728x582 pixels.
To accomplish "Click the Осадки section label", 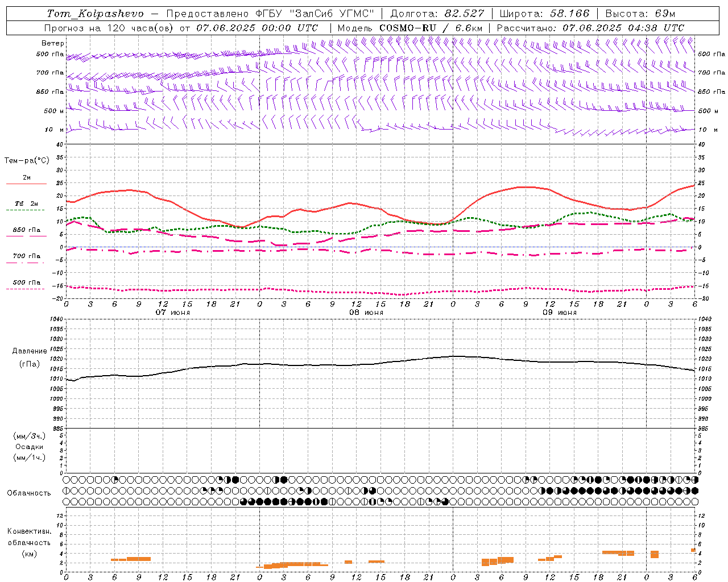I will point(30,447).
